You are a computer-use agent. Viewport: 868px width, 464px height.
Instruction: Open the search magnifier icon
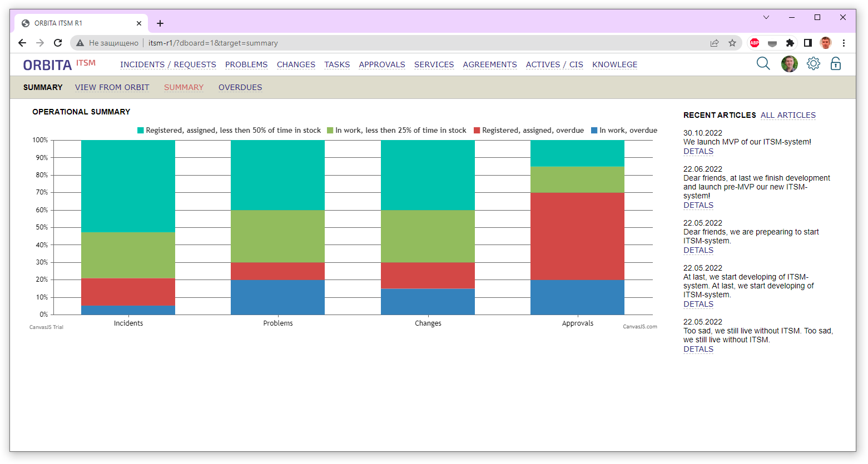(x=763, y=64)
